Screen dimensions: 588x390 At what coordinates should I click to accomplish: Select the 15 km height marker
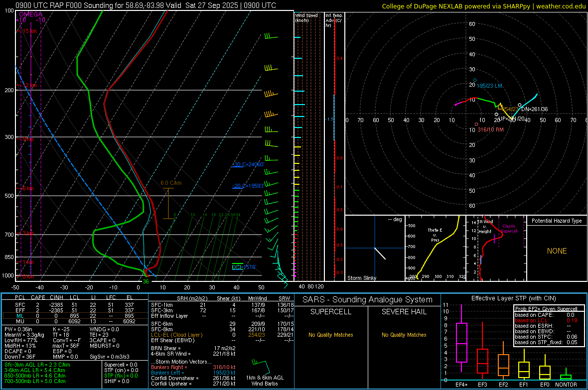click(x=29, y=31)
